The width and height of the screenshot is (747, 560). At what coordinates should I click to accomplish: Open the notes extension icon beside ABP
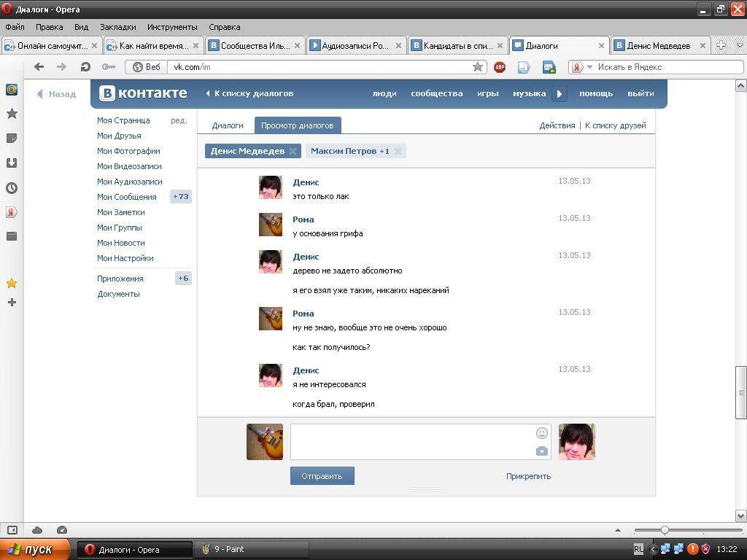[x=524, y=67]
